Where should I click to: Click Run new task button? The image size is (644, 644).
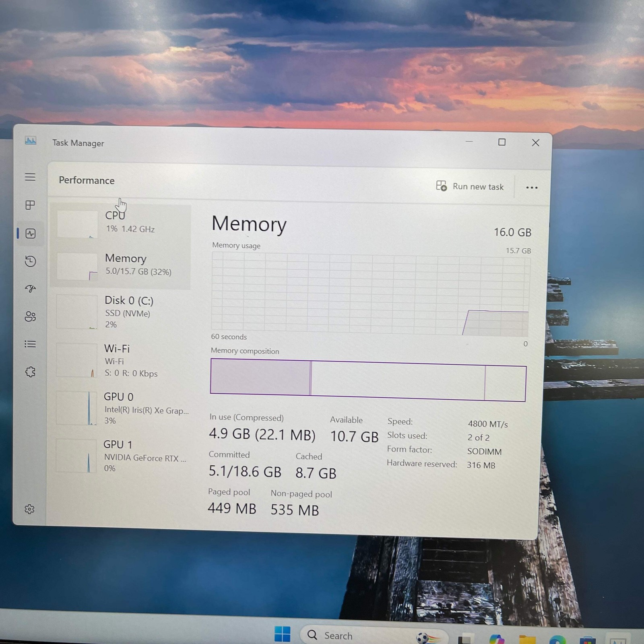coord(470,186)
